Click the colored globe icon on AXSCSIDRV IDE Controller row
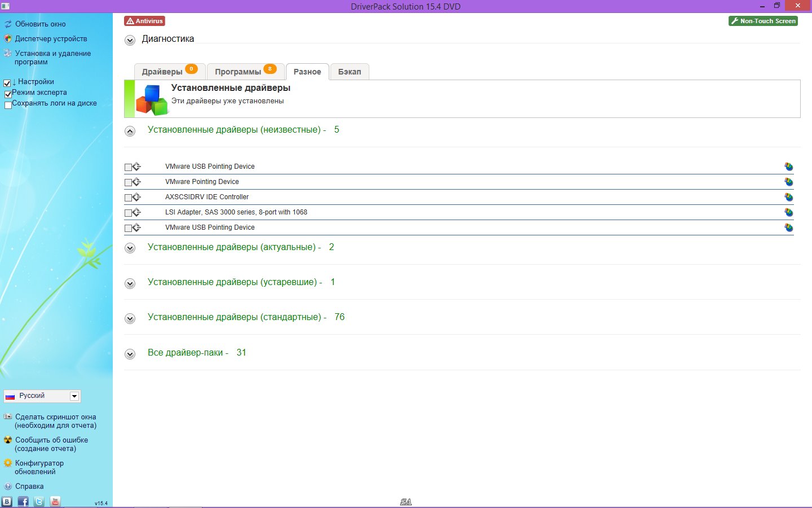The image size is (812, 508). [x=789, y=197]
